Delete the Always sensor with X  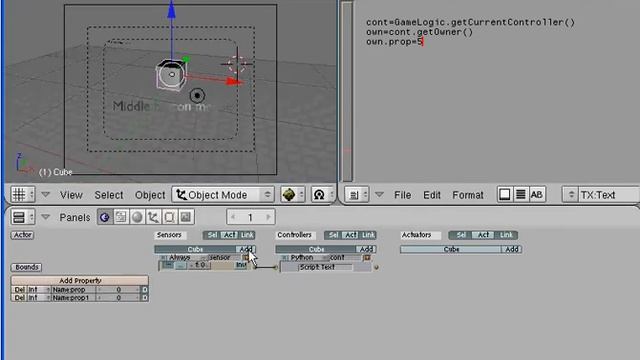(162, 258)
